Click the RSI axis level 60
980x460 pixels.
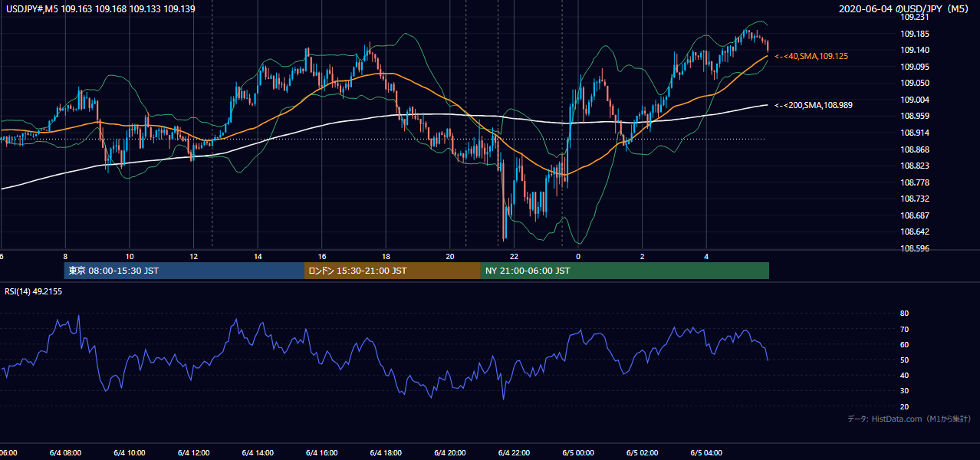905,344
